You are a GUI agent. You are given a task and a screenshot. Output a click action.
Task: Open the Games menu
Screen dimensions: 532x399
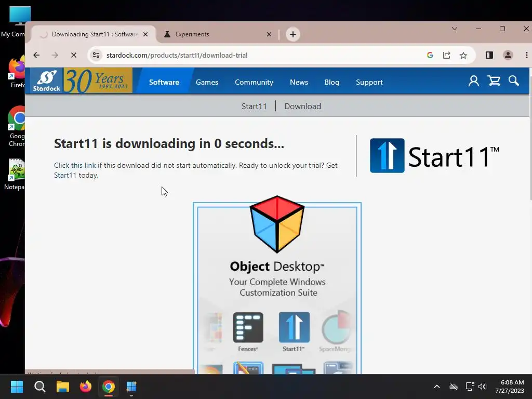(207, 82)
